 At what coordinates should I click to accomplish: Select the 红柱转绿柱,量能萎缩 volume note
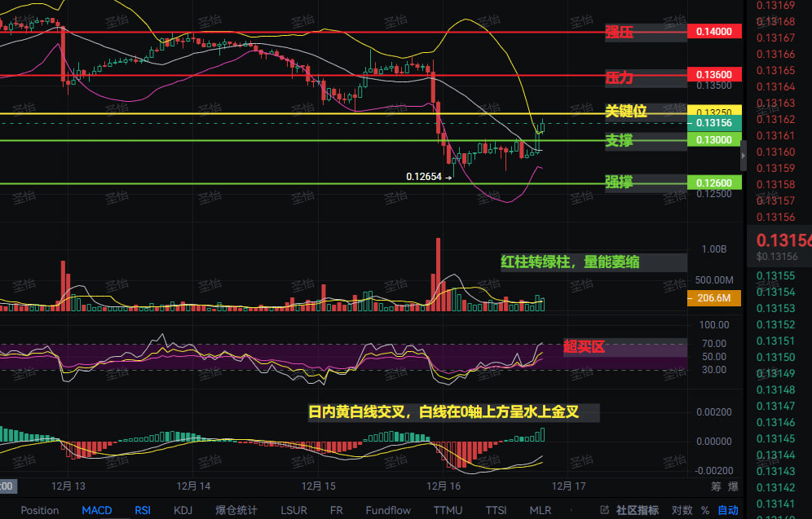[x=570, y=262]
